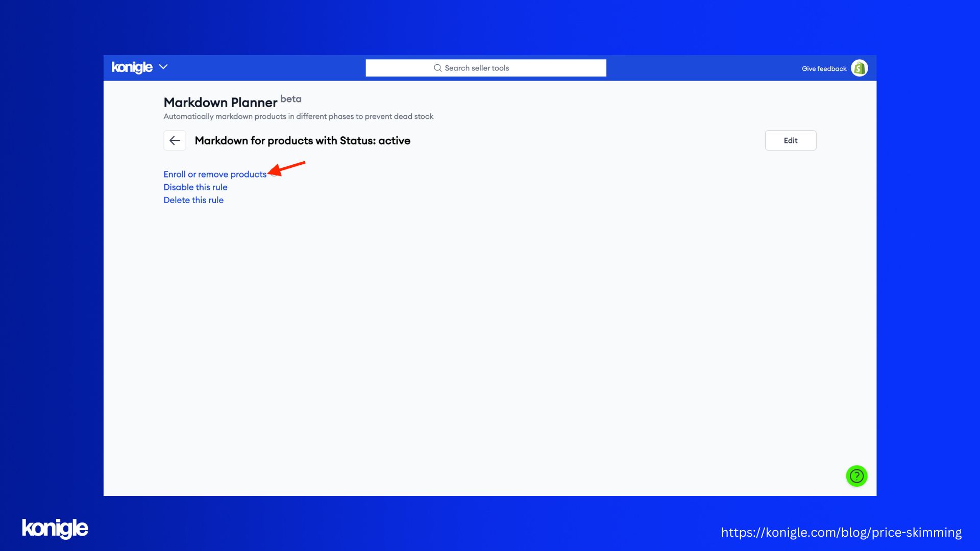
Task: Open Enroll or remove products link
Action: coord(215,174)
